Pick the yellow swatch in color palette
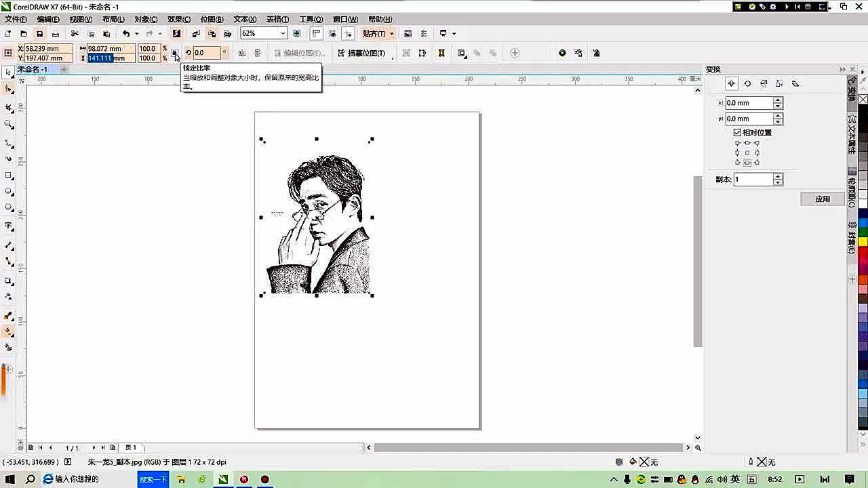This screenshot has width=868, height=488. 863,242
